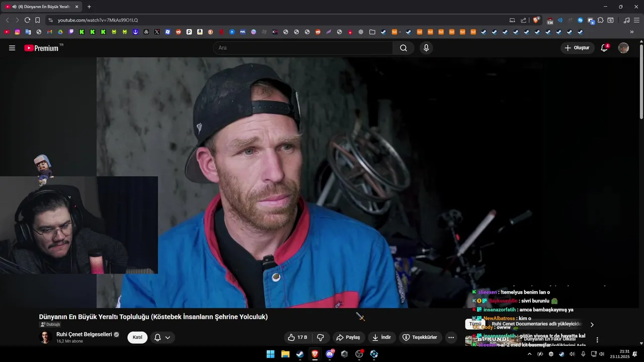Screen dimensions: 644x362
Task: Bookmark this page in the toolbar
Action: pos(37,20)
